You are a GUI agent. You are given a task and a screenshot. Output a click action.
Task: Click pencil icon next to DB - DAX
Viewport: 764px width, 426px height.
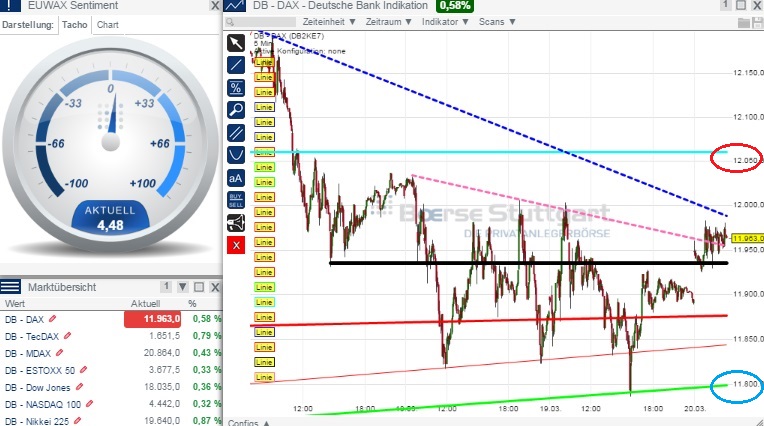[53, 319]
